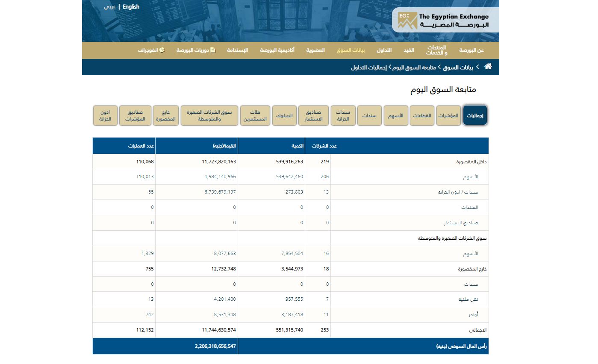Screen dimensions: 598x364
Task: Click the home icon in breadcrumb
Action: [x=488, y=67]
